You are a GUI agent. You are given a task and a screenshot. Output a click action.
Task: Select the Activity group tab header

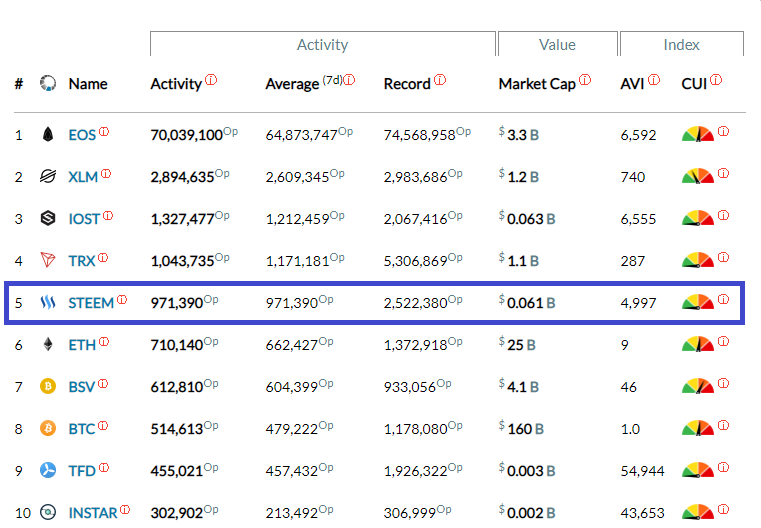click(x=323, y=45)
